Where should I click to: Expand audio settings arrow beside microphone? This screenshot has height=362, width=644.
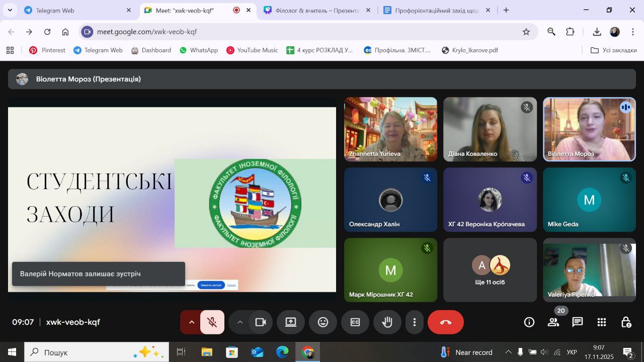191,322
